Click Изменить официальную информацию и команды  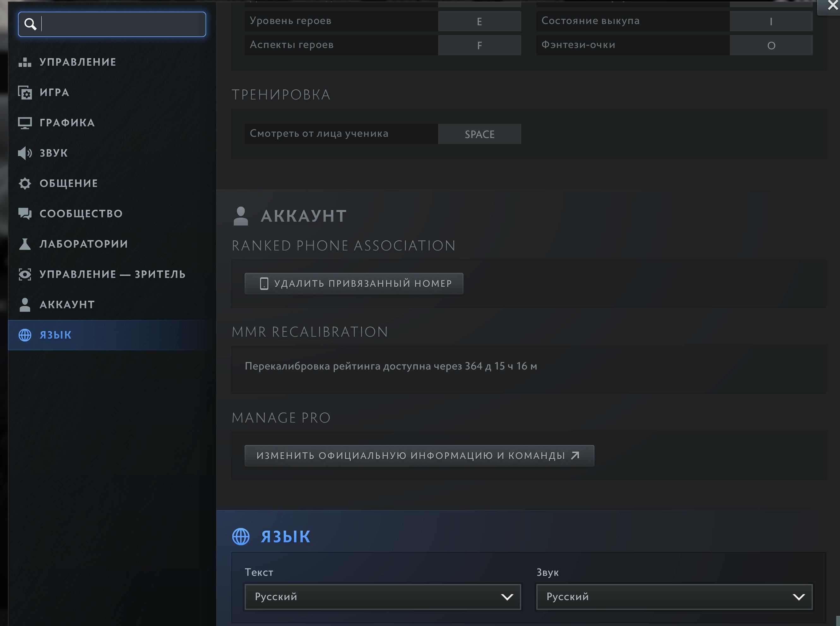click(419, 455)
